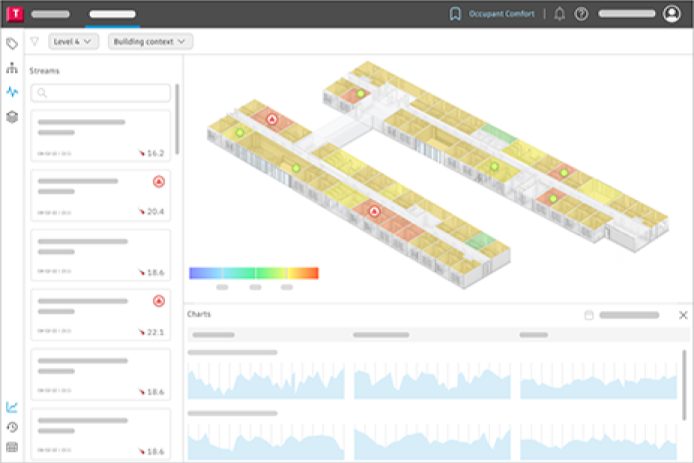Open the help question mark icon
The height and width of the screenshot is (463, 694).
(x=581, y=14)
